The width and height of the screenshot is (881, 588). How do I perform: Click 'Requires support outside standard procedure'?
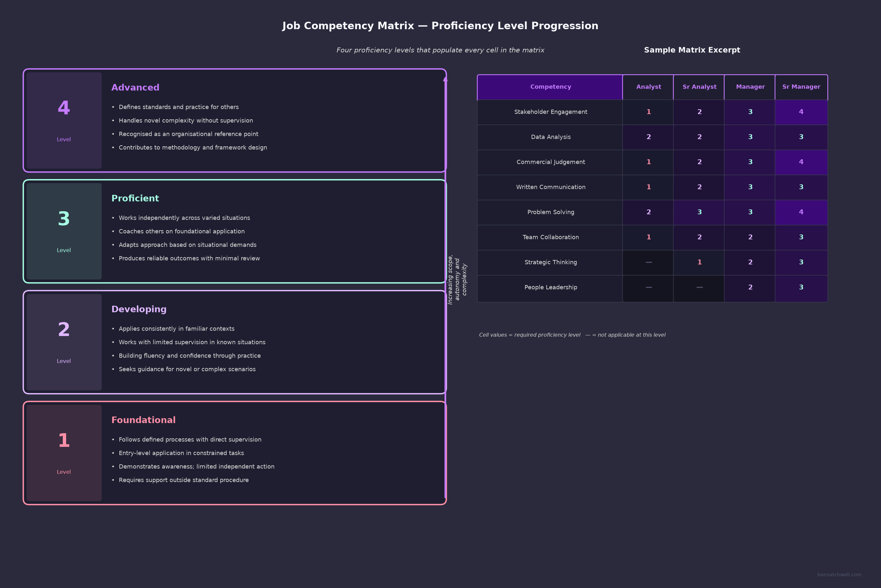(183, 480)
